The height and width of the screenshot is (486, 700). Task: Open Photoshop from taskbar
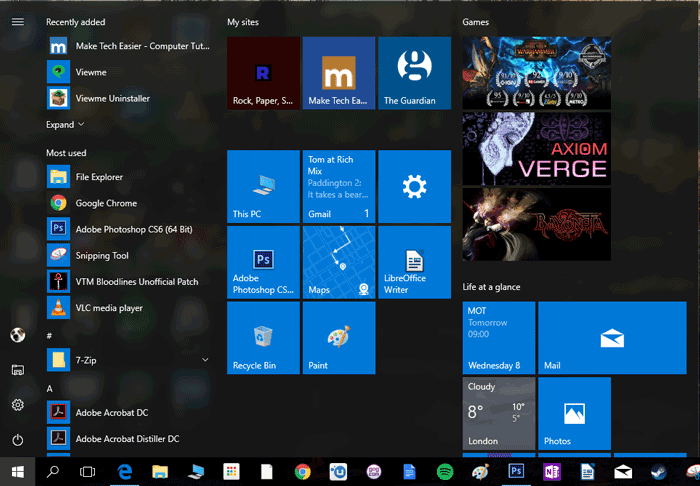tap(516, 471)
